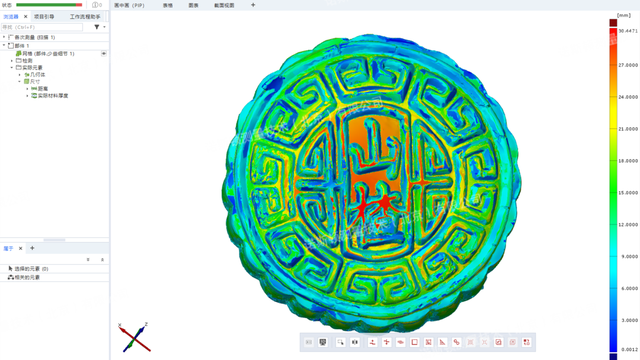Screen dimensions: 640x360
Task: Click the red empty square selection icon
Action: pos(414,342)
